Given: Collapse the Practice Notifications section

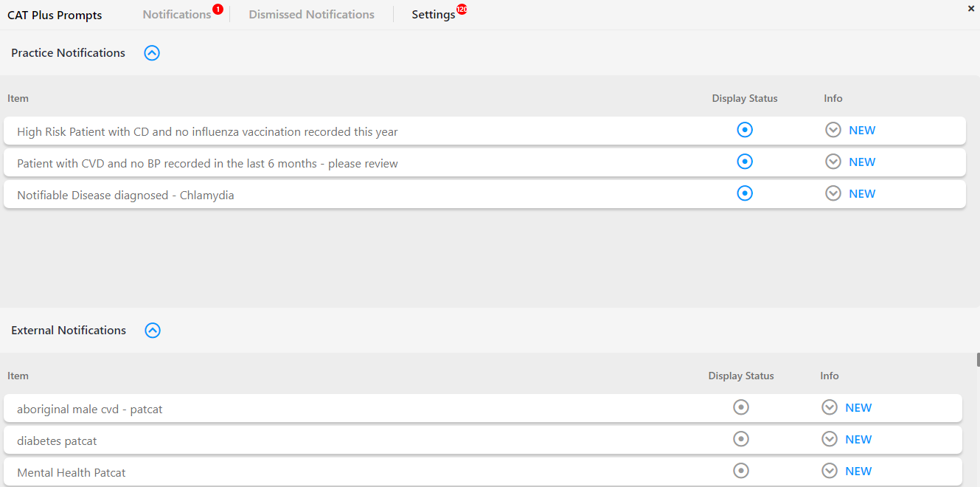Looking at the screenshot, I should (152, 53).
